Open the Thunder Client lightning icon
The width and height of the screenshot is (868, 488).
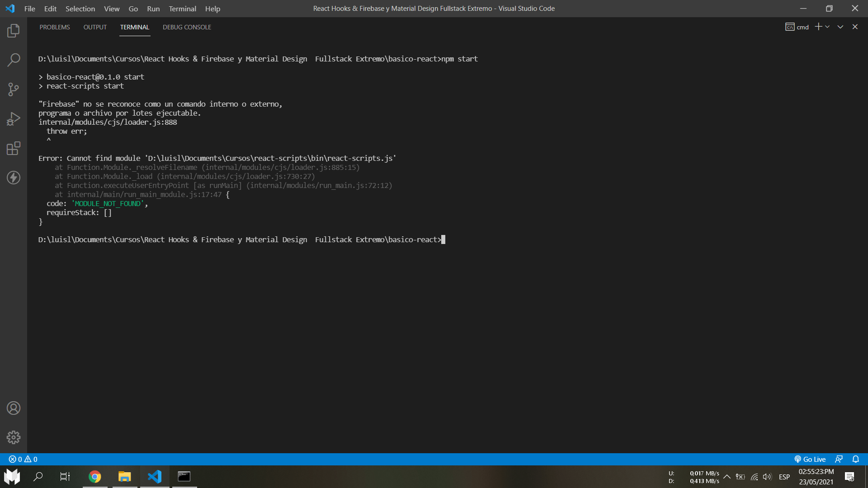pyautogui.click(x=14, y=178)
